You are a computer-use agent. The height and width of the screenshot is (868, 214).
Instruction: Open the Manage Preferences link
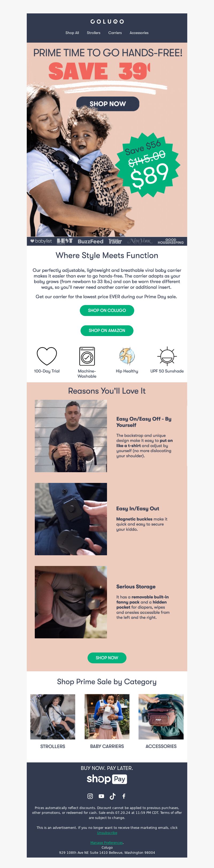pos(106,842)
